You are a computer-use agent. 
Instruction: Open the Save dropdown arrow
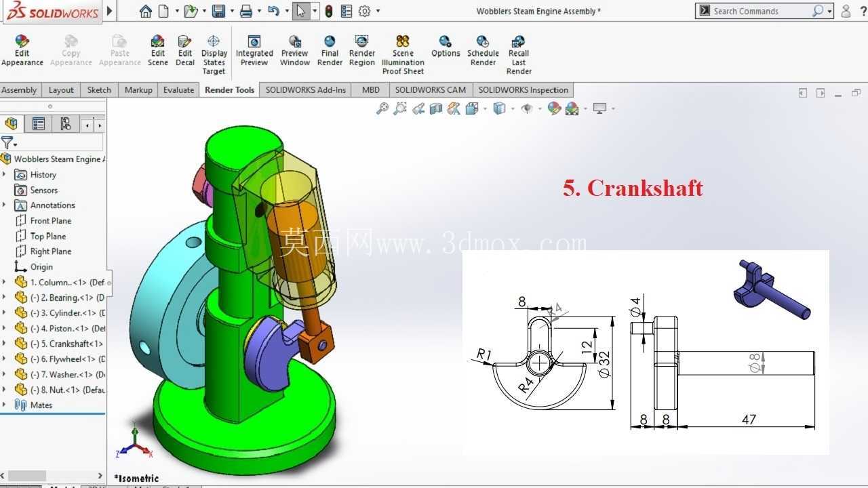(232, 11)
